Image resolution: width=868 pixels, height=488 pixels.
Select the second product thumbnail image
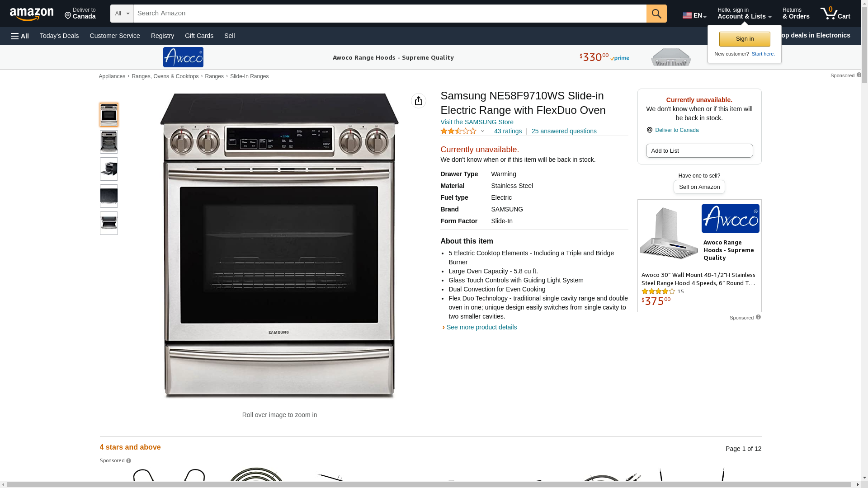click(x=109, y=142)
